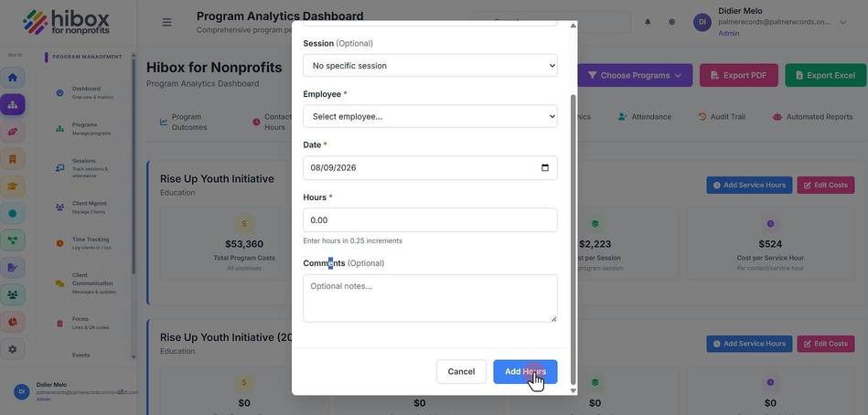
Task: Go to Time Tracking in sidebar
Action: click(84, 243)
